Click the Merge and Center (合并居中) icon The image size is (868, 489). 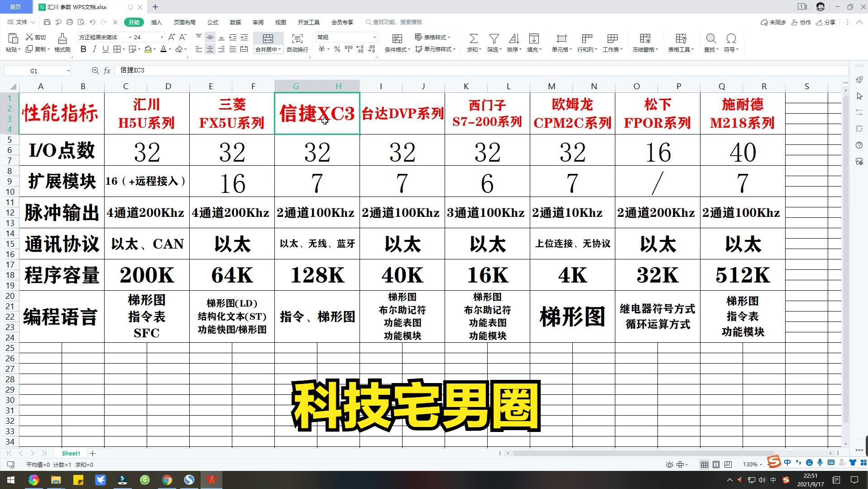click(268, 38)
